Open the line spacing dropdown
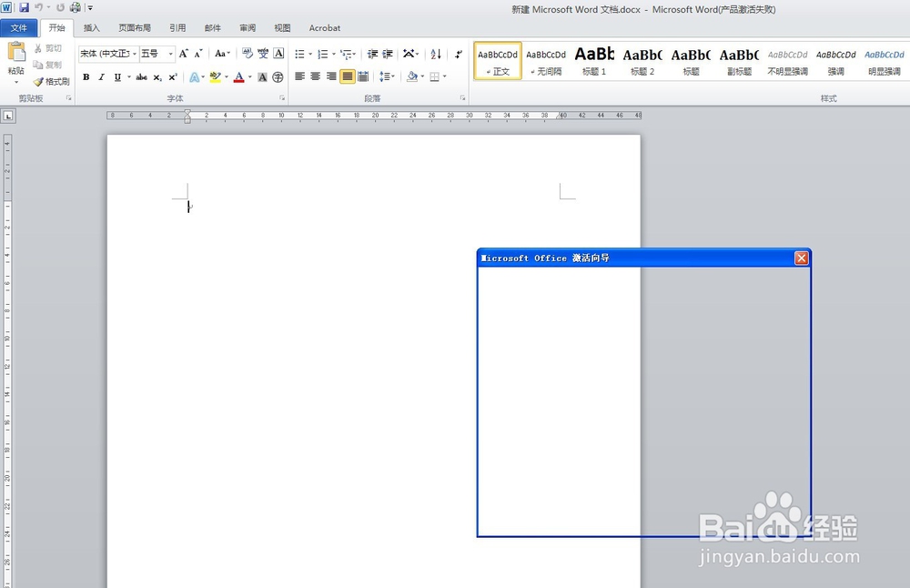 pos(387,76)
